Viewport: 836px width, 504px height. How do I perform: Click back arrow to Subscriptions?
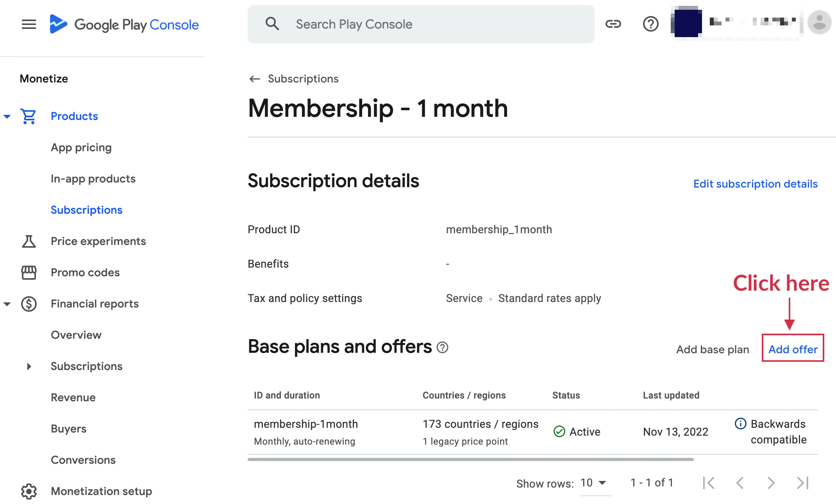[x=255, y=79]
